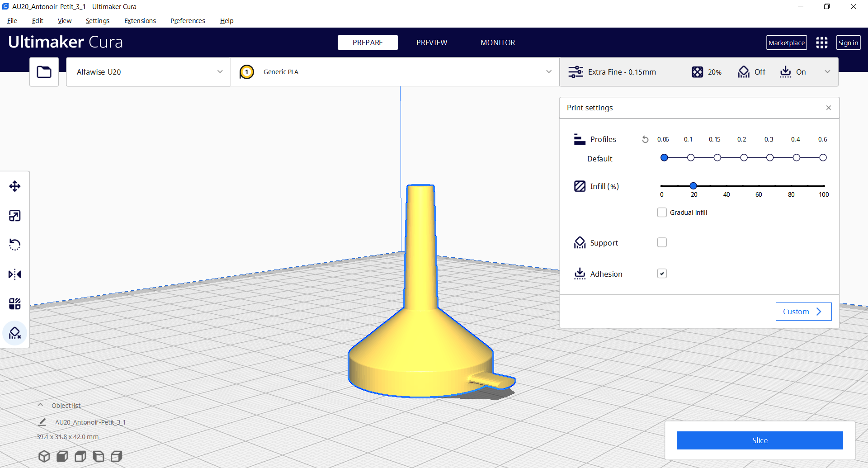This screenshot has width=868, height=468.
Task: Select the 0.15 profile radio point
Action: pyautogui.click(x=717, y=158)
